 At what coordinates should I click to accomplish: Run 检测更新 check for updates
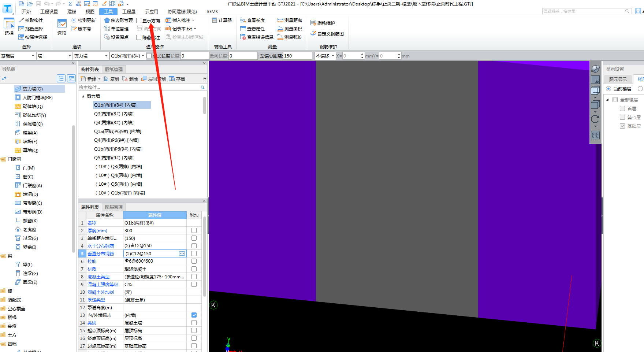click(83, 20)
